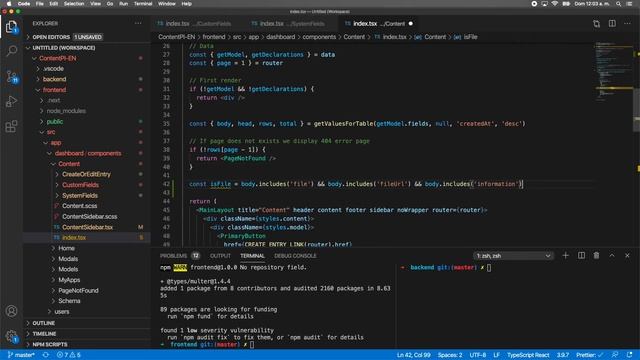640x360 pixels.
Task: Close the terminal panel
Action: click(x=627, y=256)
